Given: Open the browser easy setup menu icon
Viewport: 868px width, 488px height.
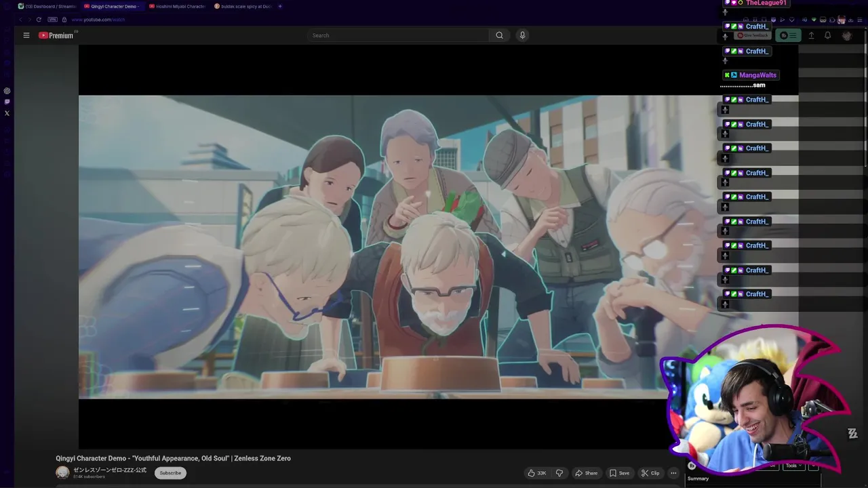Looking at the screenshot, I should pyautogui.click(x=860, y=20).
